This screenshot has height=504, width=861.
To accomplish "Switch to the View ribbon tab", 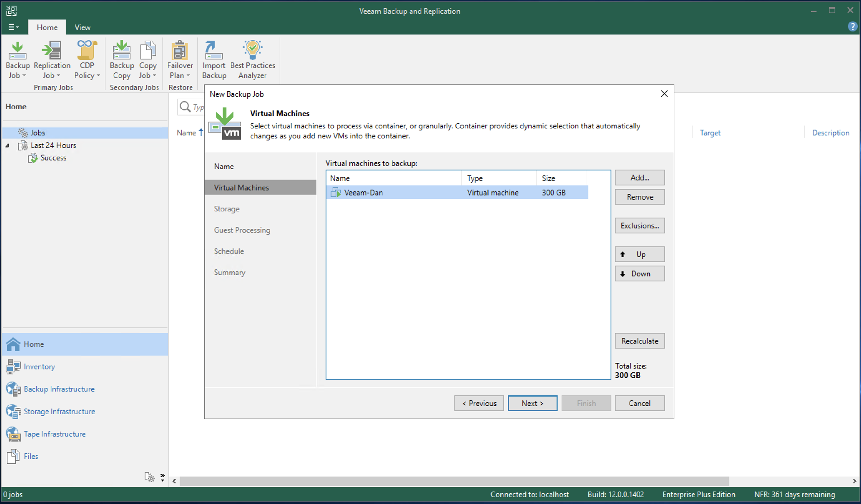I will pos(83,27).
